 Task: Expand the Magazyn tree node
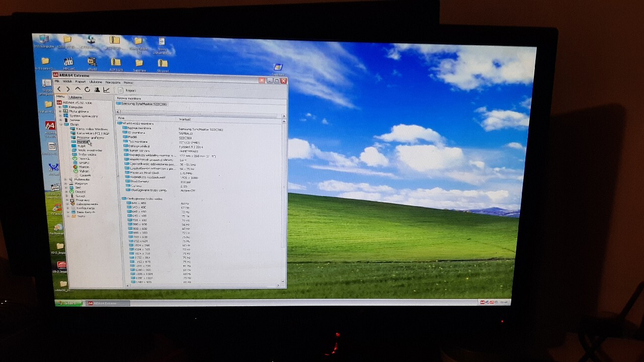coord(65,184)
